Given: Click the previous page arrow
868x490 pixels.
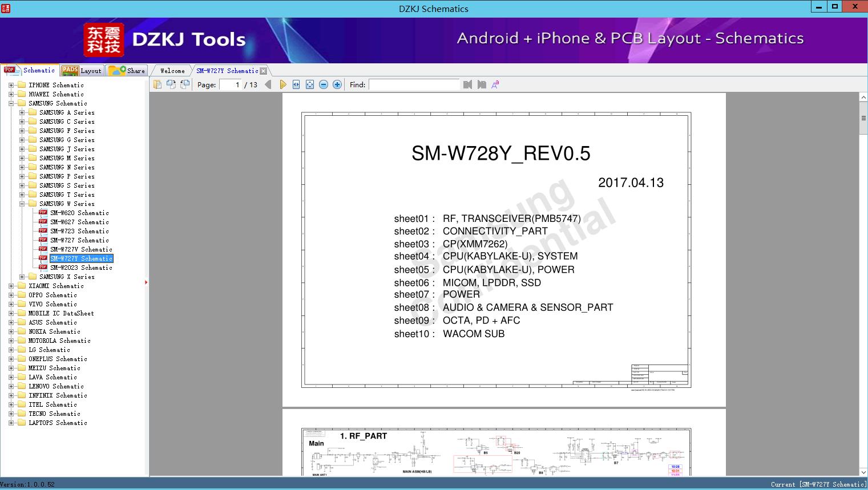Looking at the screenshot, I should [268, 84].
